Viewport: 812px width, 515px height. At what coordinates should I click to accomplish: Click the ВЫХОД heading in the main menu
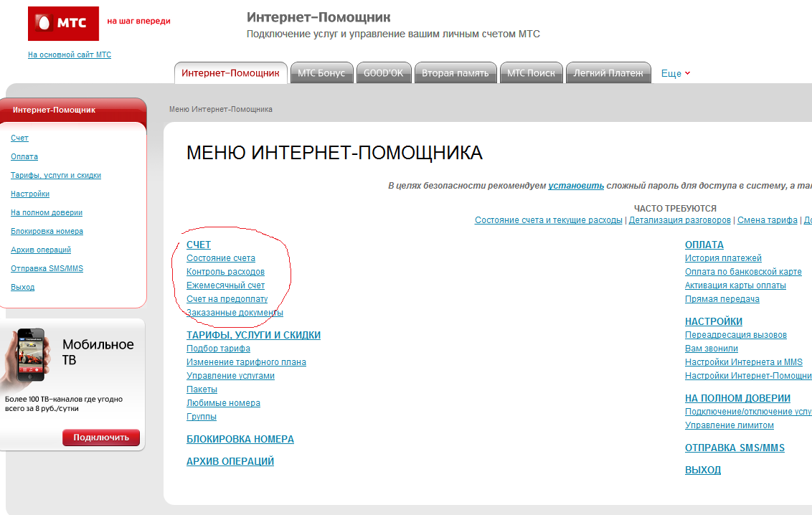(x=703, y=470)
